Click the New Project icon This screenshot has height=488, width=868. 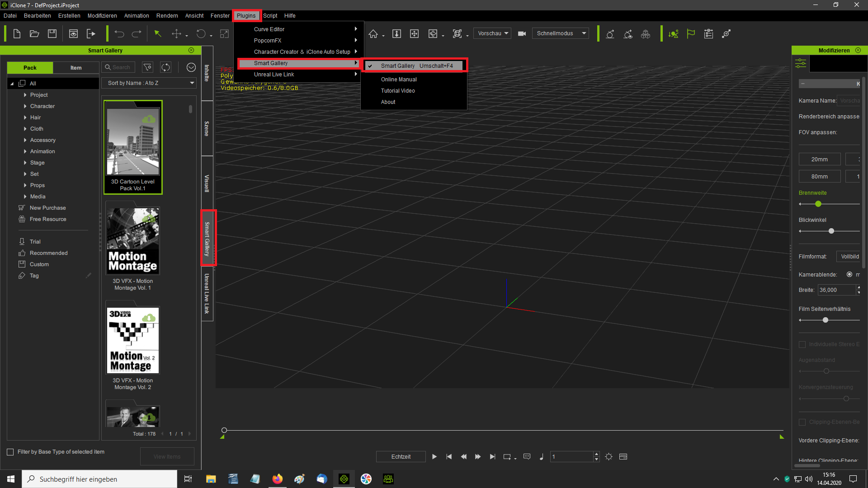point(17,34)
